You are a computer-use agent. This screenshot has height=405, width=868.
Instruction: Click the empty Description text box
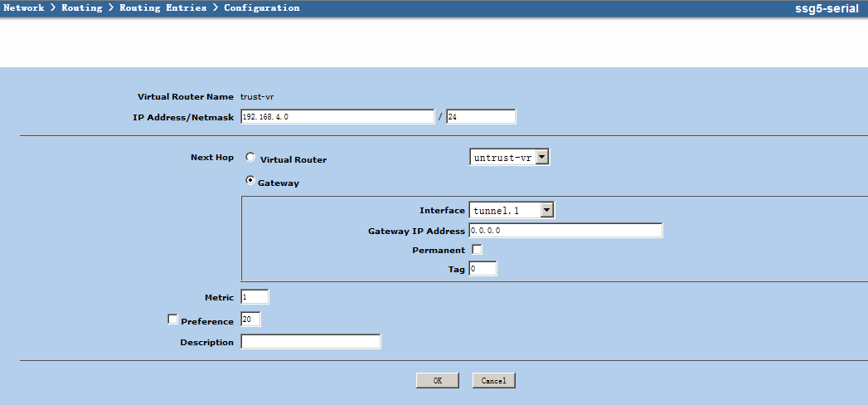pyautogui.click(x=310, y=342)
